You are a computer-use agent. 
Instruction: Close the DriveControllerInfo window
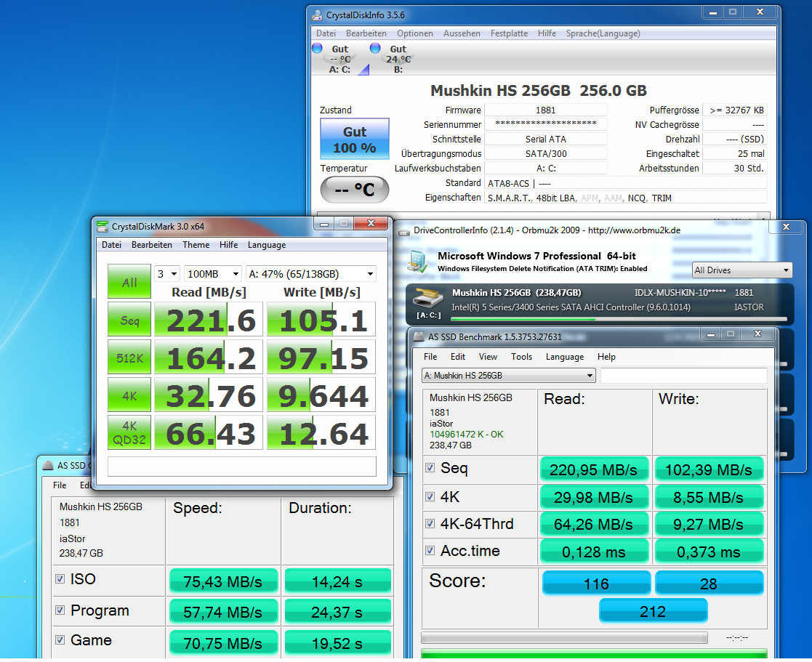(x=786, y=227)
